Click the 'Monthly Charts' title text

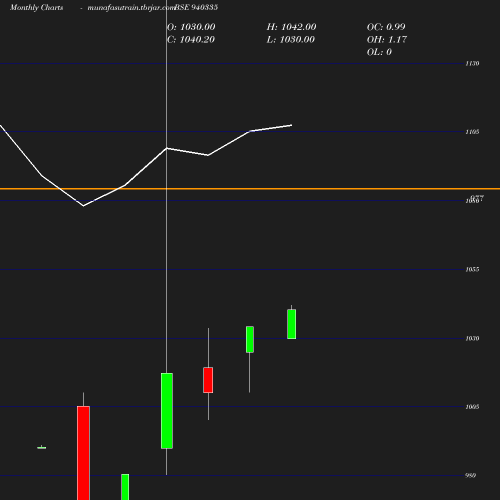[37, 7]
